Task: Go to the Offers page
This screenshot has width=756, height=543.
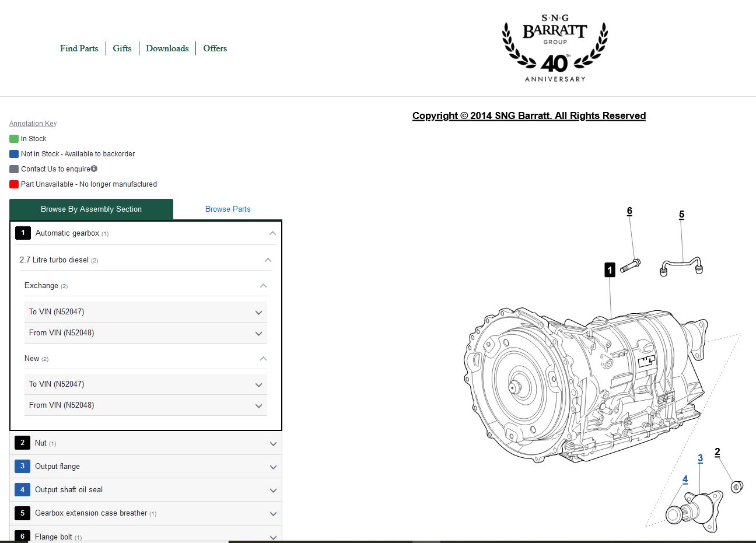Action: [215, 48]
